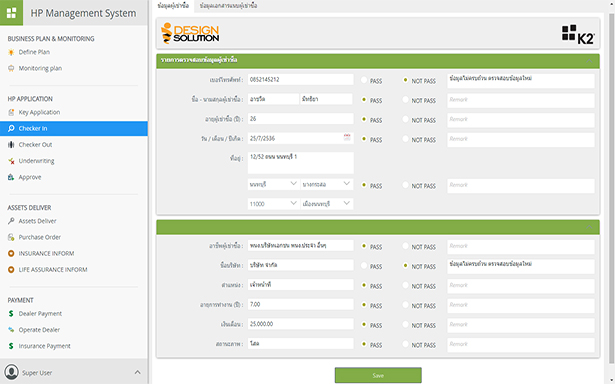
Task: Click Remark field in the age 26 row
Action: point(521,120)
